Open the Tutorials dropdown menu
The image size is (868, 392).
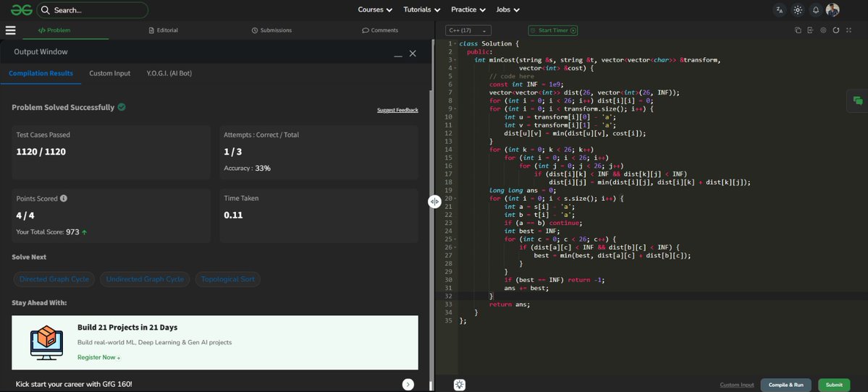click(422, 10)
